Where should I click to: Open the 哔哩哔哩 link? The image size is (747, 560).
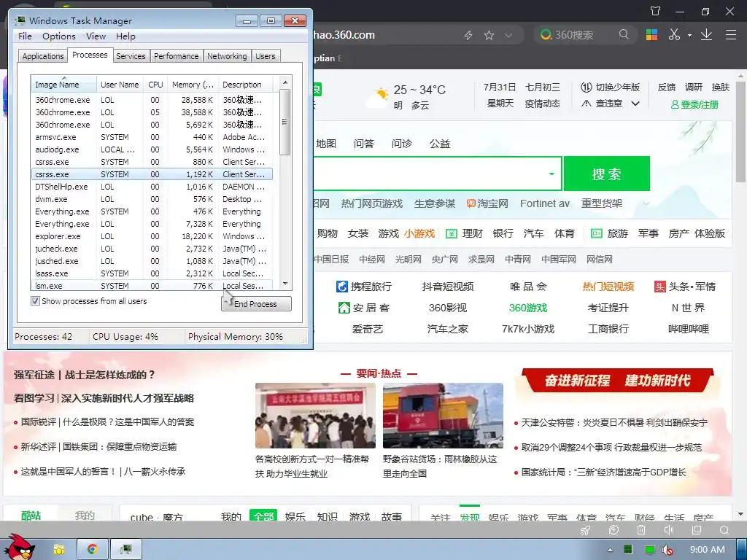coord(689,329)
